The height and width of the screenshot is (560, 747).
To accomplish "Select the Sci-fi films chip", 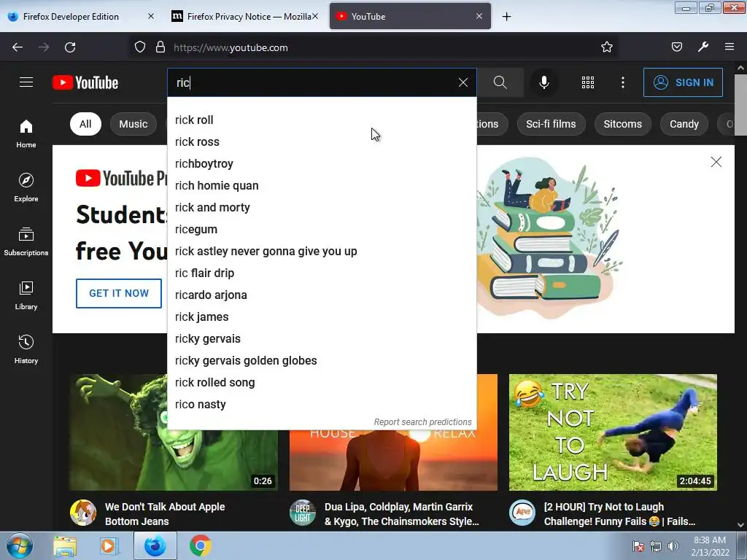I will 551,124.
